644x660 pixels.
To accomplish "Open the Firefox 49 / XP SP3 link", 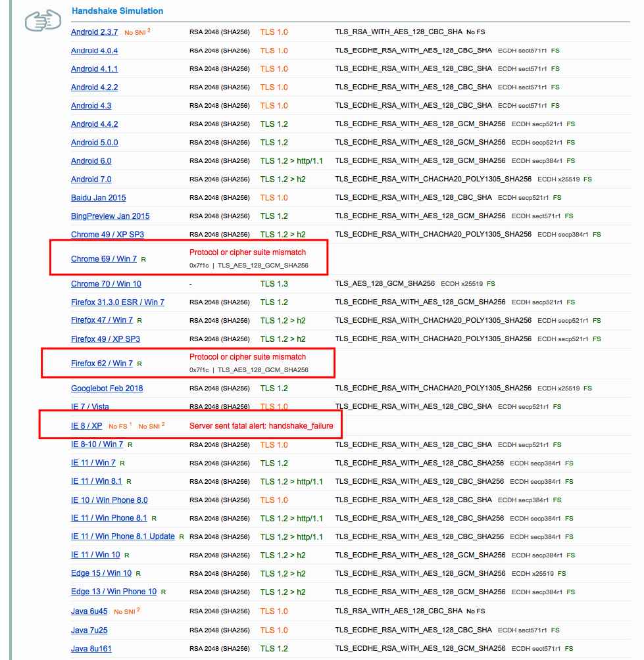I will coord(105,339).
